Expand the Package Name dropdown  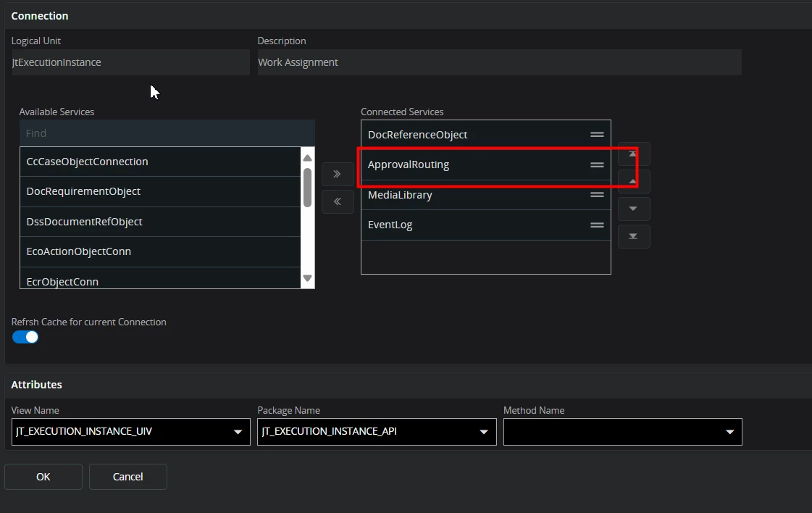(483, 433)
